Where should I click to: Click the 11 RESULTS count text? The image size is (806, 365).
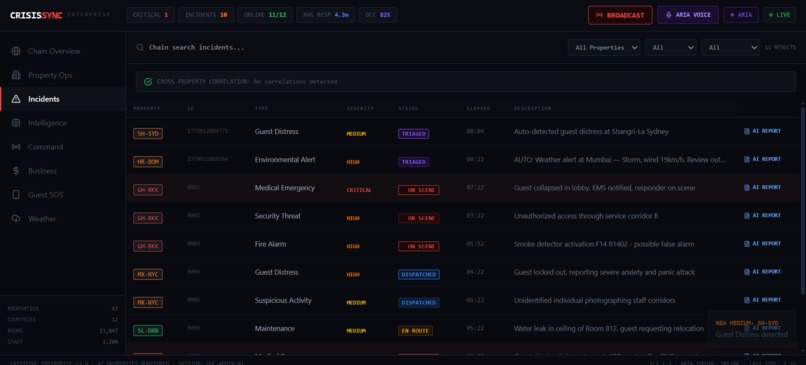pos(780,47)
